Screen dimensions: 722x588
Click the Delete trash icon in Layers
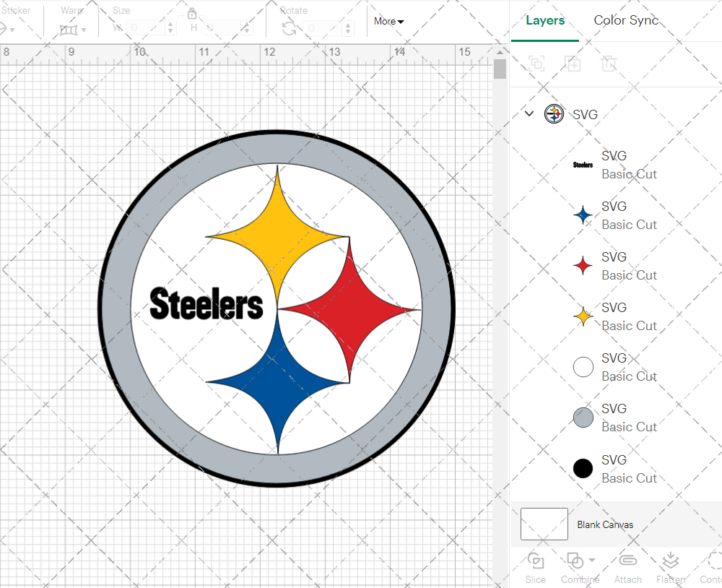point(609,64)
